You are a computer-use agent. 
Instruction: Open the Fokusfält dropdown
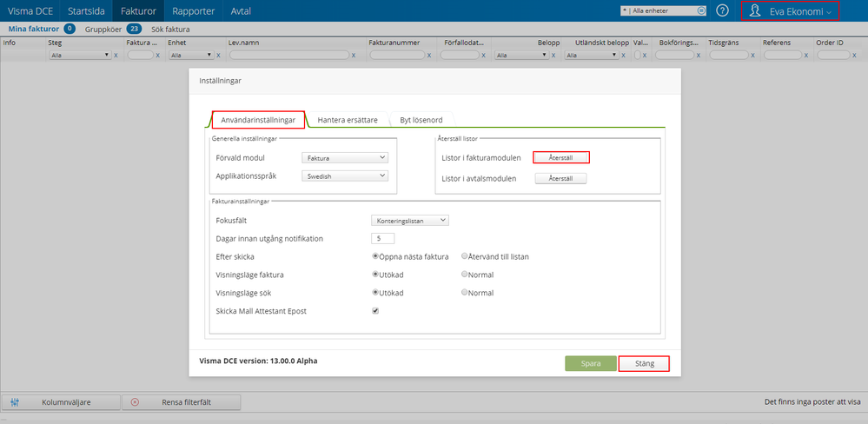(x=409, y=221)
